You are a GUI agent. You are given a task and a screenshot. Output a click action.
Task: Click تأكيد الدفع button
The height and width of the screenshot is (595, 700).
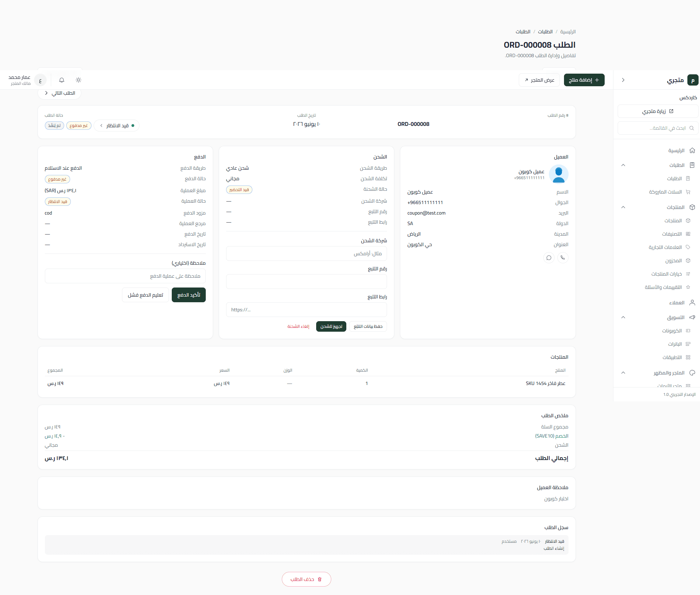coord(189,295)
